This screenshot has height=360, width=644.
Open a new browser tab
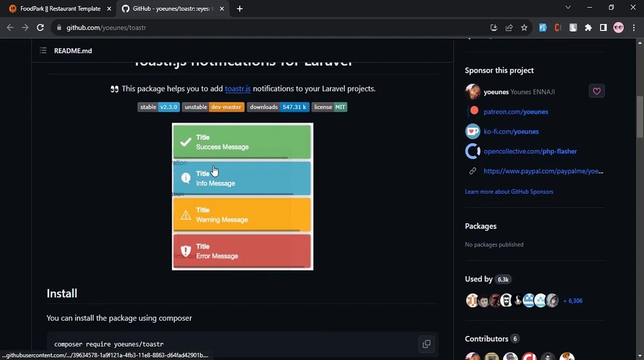point(240,8)
